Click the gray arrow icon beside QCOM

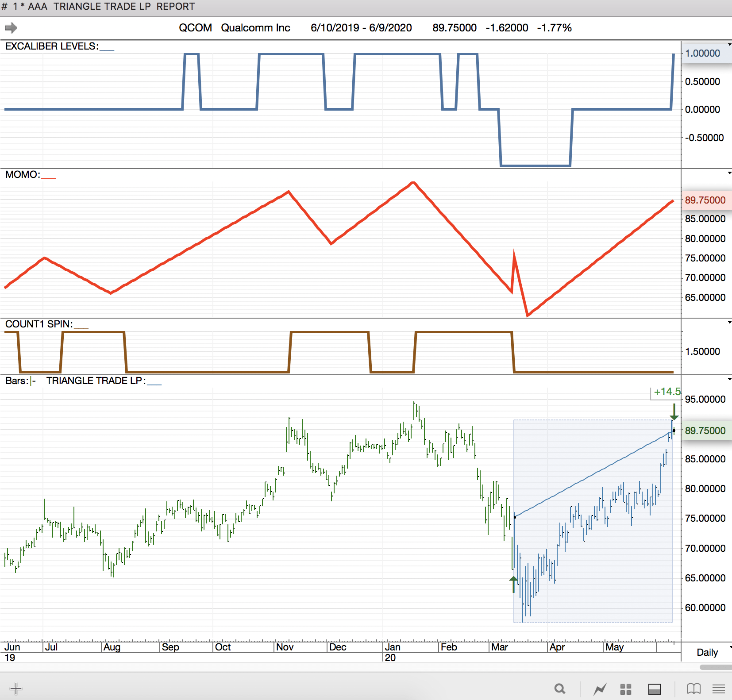(11, 28)
